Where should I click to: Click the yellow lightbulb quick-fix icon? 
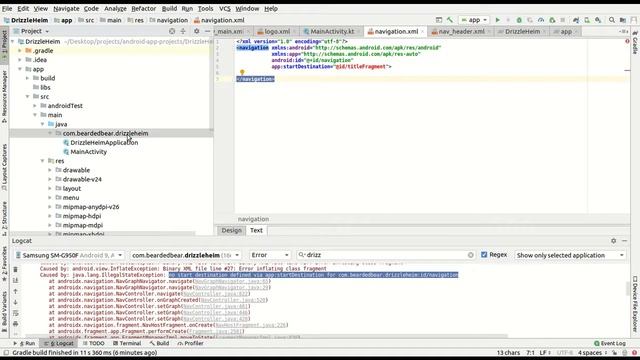(242, 73)
